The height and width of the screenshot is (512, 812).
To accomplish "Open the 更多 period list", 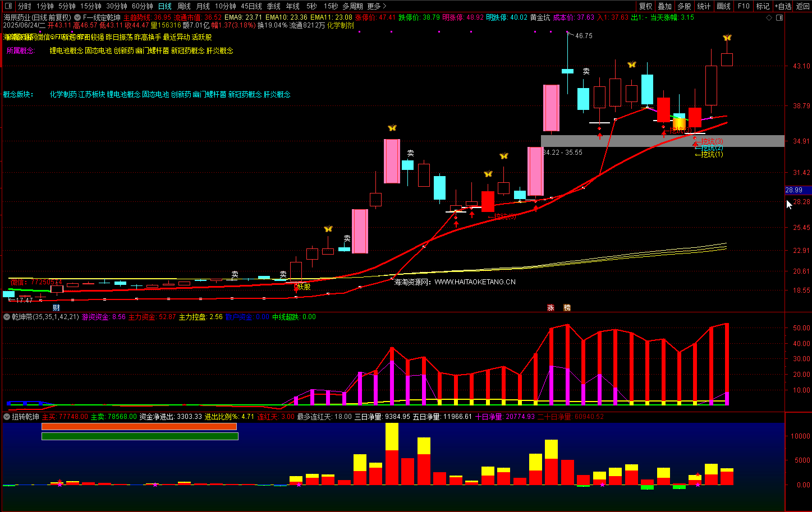I will pos(377,6).
